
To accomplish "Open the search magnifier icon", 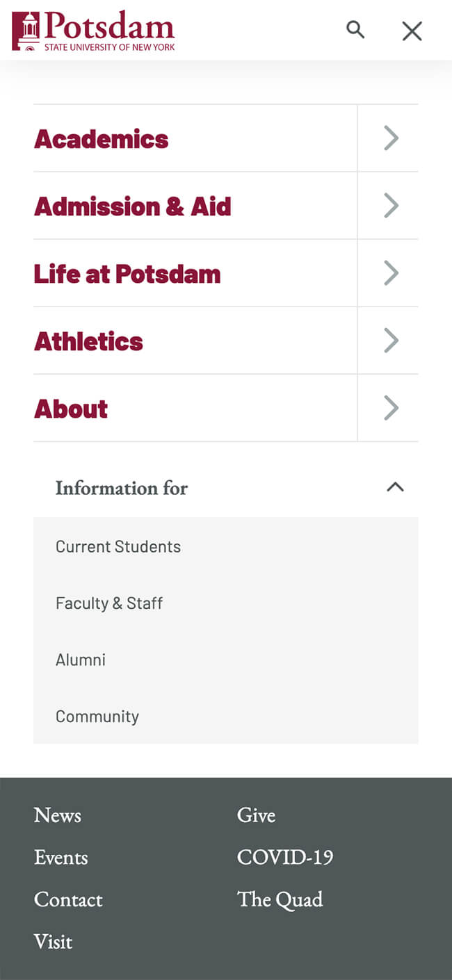I will pyautogui.click(x=355, y=30).
